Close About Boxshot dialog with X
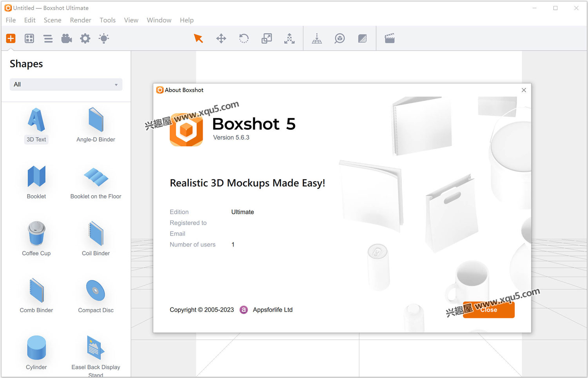 point(524,90)
